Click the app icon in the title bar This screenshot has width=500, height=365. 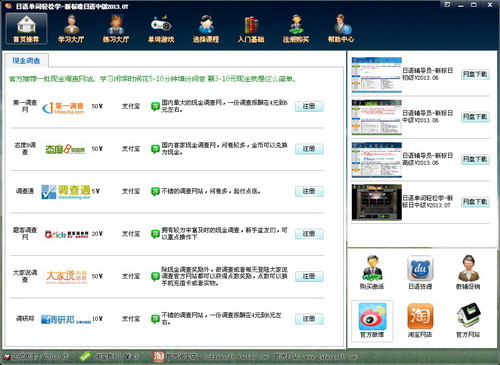8,6
